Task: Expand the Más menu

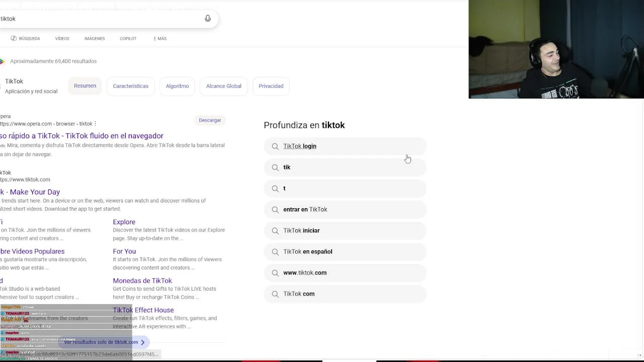Action: (160, 38)
